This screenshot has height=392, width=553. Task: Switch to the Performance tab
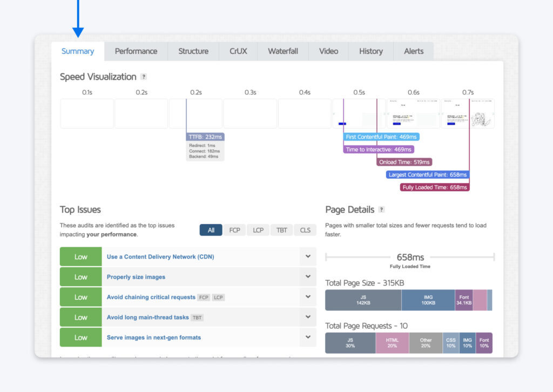(136, 51)
